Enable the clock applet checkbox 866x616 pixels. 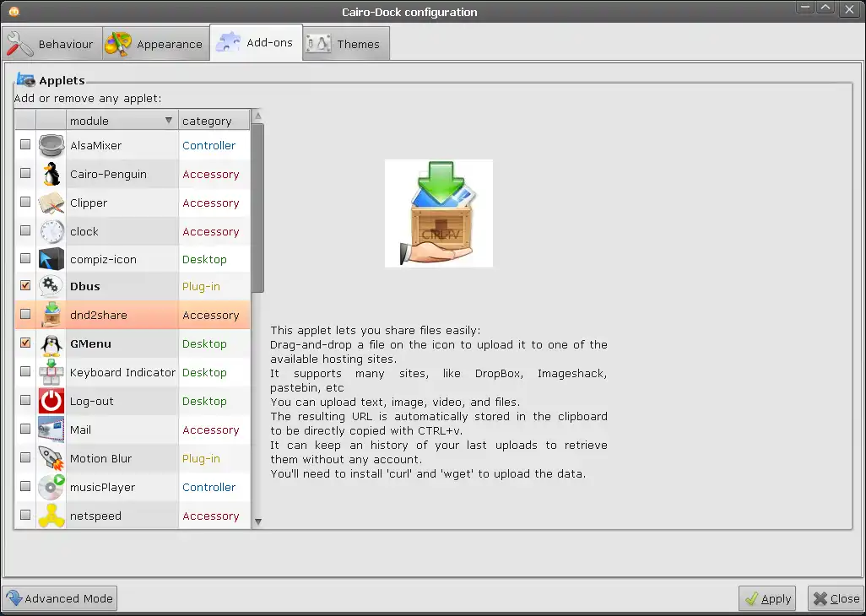click(x=25, y=230)
